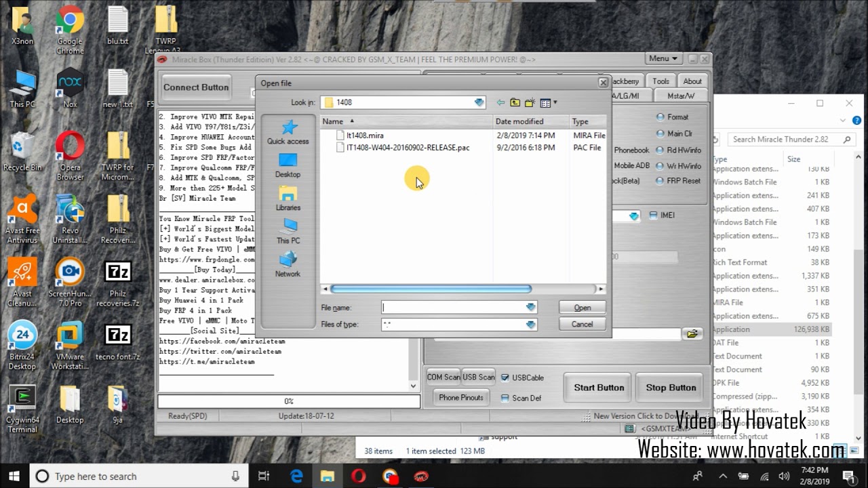Click the horizontal scrollbar in file list

431,289
